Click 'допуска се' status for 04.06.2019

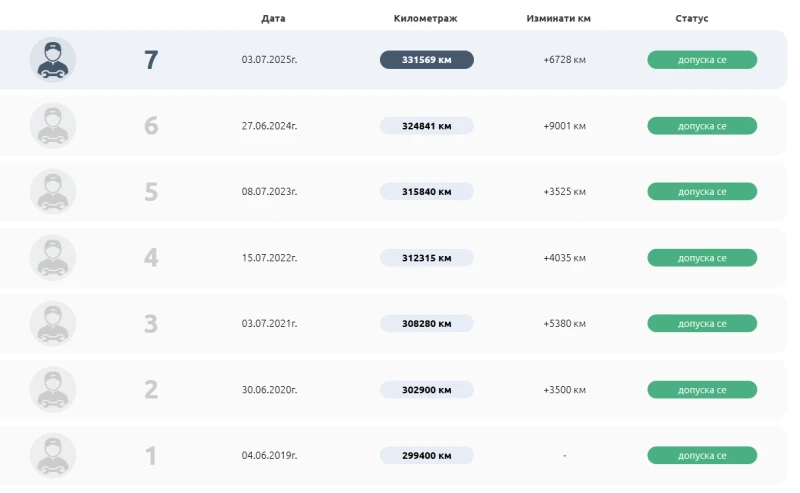(x=702, y=456)
